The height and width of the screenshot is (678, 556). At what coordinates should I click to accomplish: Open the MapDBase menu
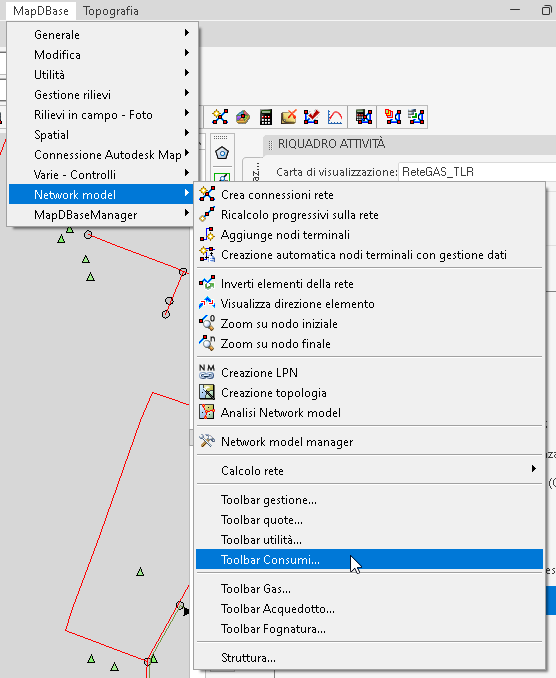tap(41, 11)
